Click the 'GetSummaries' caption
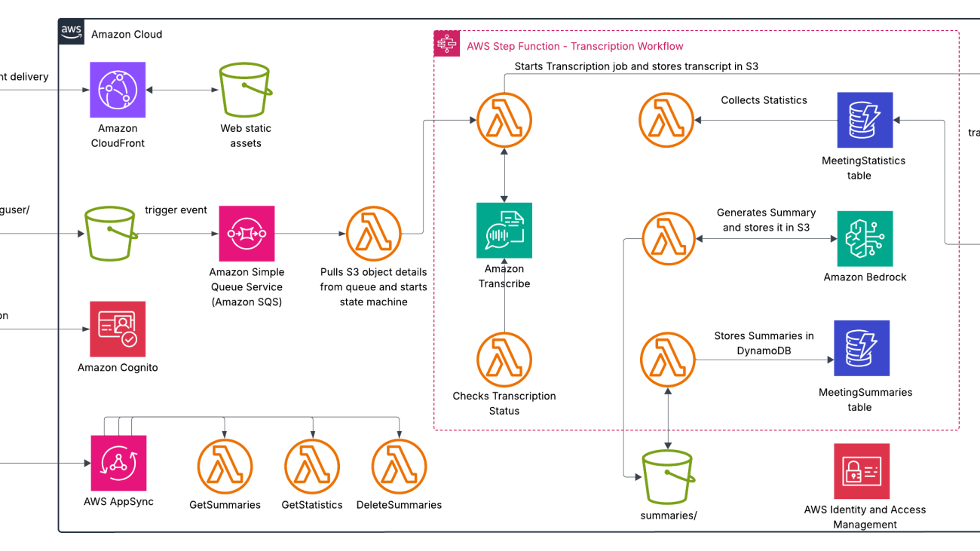 click(225, 505)
